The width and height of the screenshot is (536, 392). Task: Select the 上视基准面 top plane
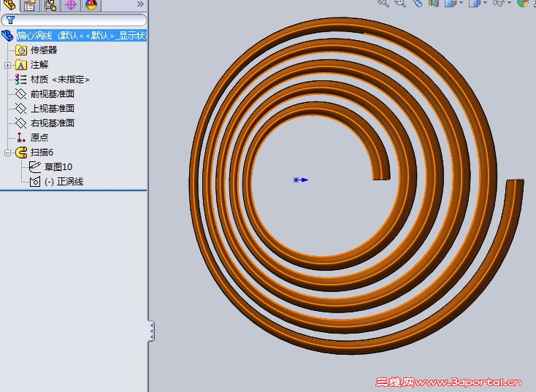click(53, 109)
